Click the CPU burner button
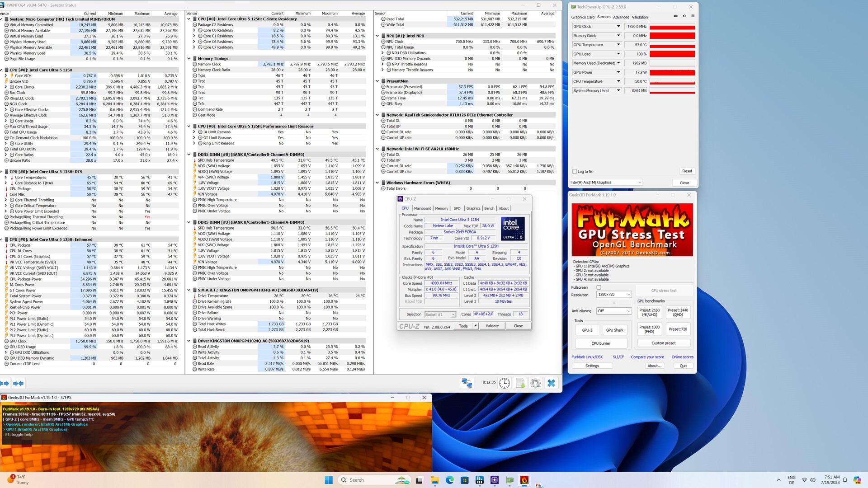The image size is (868, 488). pos(601,343)
